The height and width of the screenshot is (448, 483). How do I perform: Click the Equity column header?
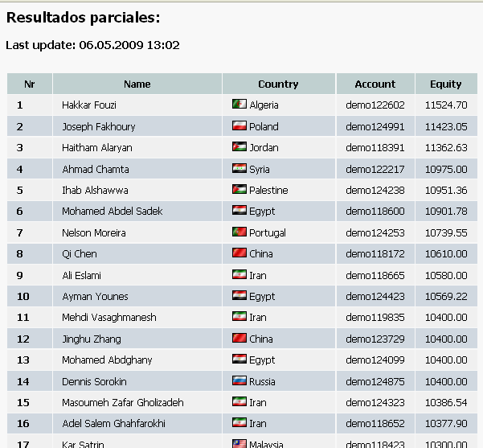pos(446,84)
